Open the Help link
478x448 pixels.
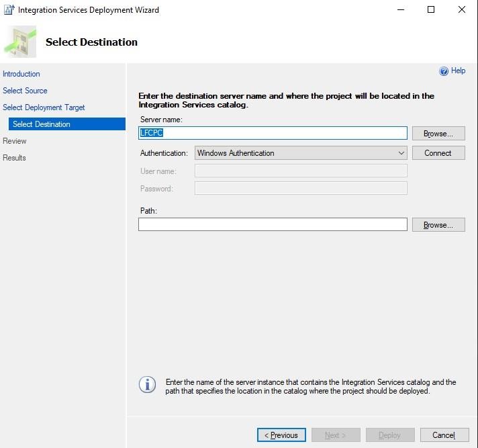pos(458,71)
